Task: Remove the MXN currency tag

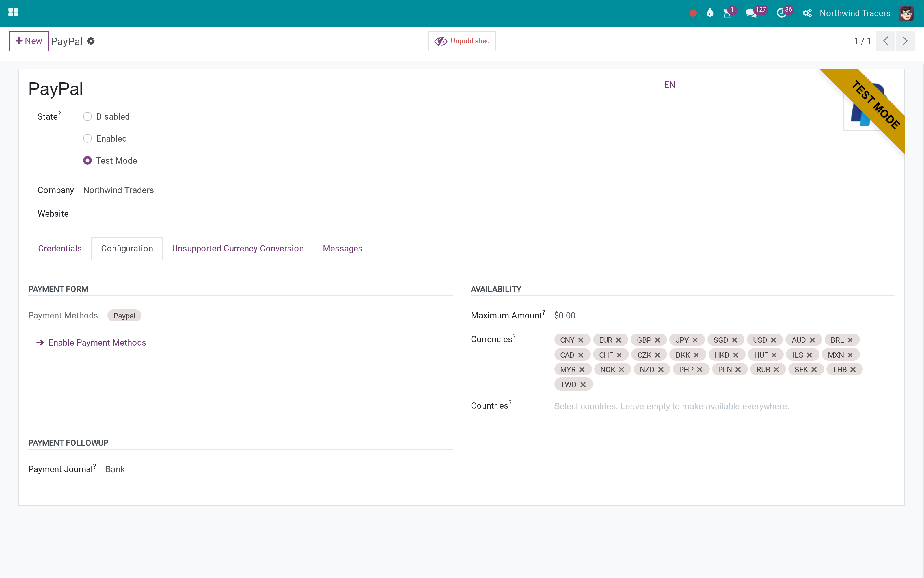Action: click(x=850, y=355)
